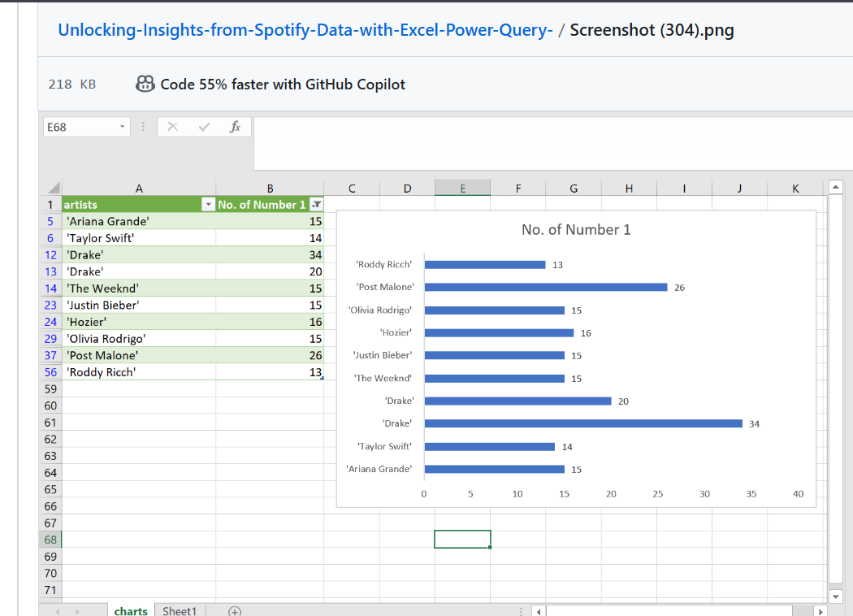Click the horizontal scrollbar right arrow
This screenshot has height=616, width=853.
coord(821,612)
